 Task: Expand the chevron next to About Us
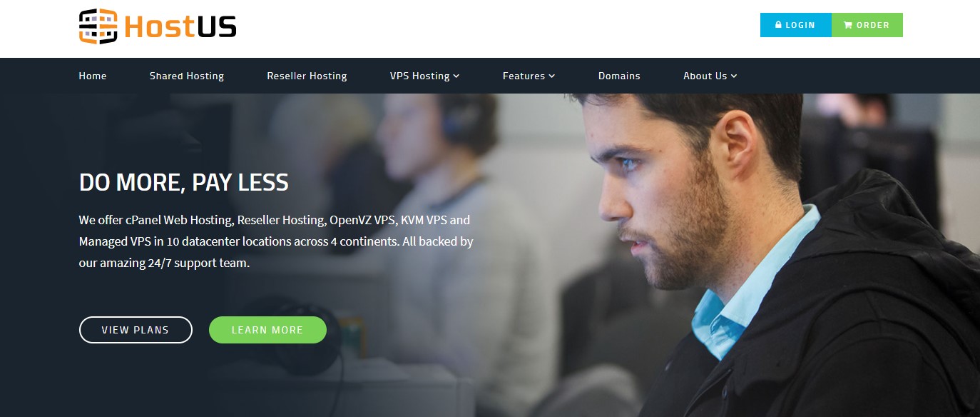click(x=734, y=76)
